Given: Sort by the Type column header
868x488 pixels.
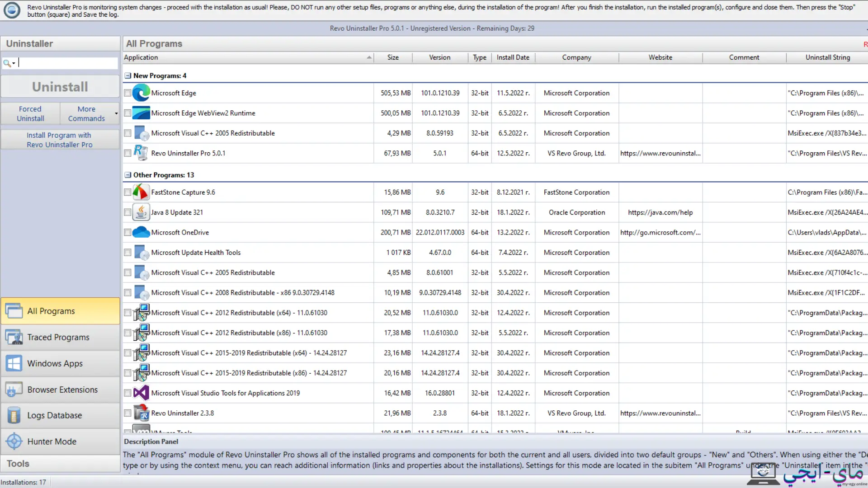Looking at the screenshot, I should [x=480, y=57].
